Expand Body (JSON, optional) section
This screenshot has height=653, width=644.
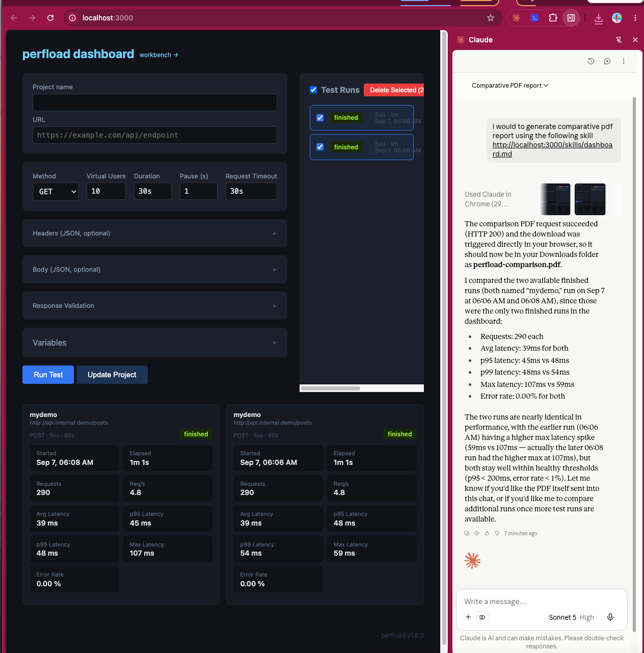155,270
